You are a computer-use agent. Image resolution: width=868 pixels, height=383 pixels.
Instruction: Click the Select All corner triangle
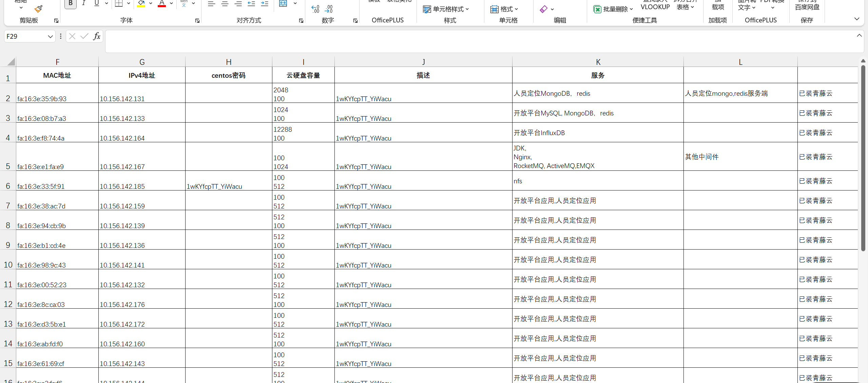click(x=11, y=61)
